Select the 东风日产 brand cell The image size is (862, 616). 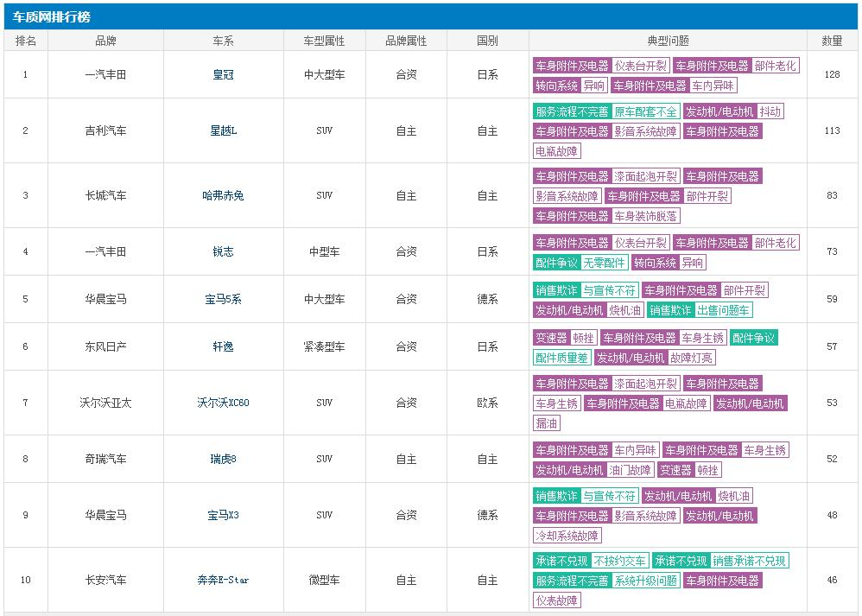[105, 346]
